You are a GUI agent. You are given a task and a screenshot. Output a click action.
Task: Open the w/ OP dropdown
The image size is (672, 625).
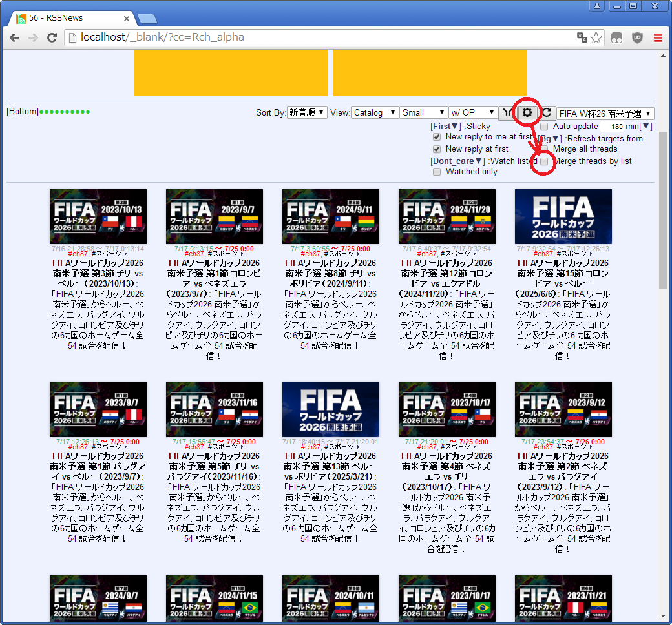pyautogui.click(x=473, y=112)
